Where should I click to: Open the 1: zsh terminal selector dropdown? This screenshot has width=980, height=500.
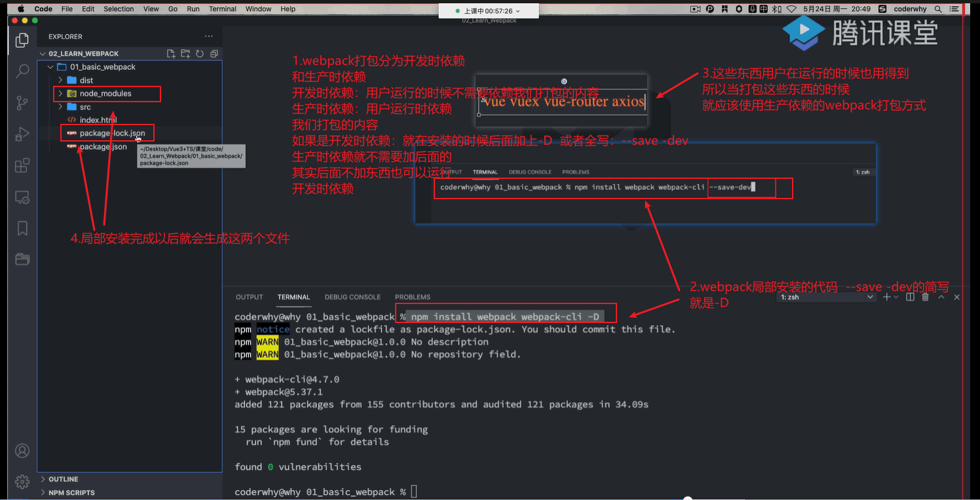(x=826, y=297)
